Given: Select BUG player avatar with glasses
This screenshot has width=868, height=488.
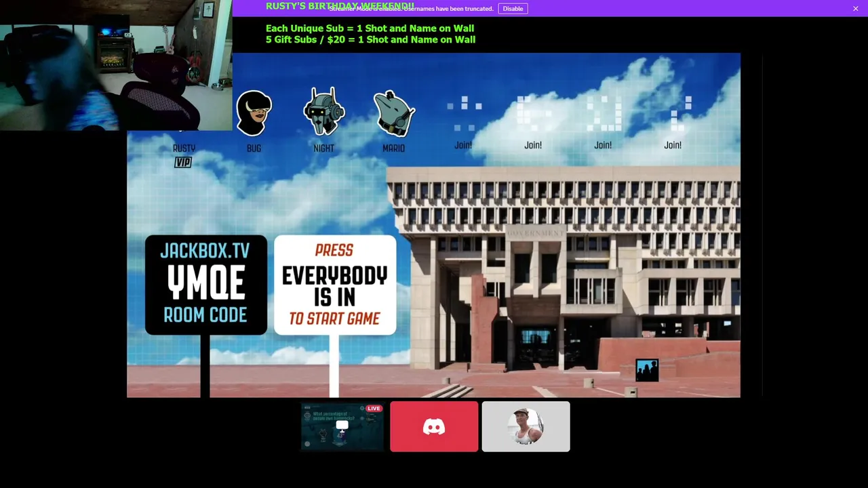Looking at the screenshot, I should click(254, 113).
